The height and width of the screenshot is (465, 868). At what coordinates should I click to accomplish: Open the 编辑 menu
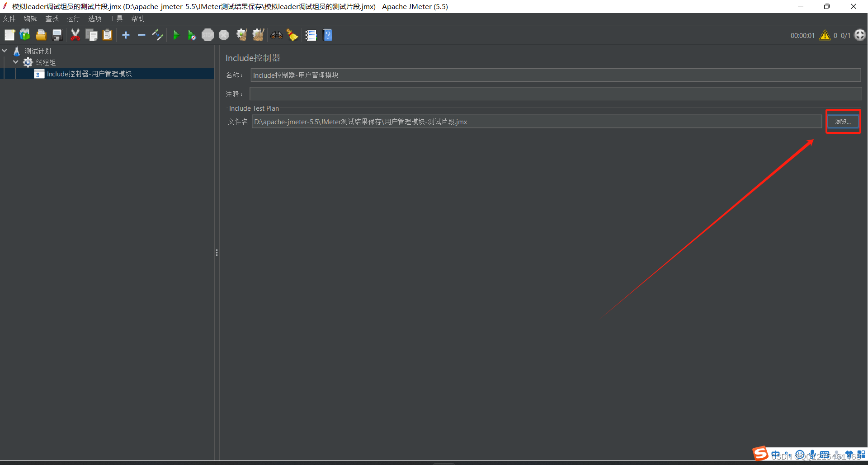point(30,19)
